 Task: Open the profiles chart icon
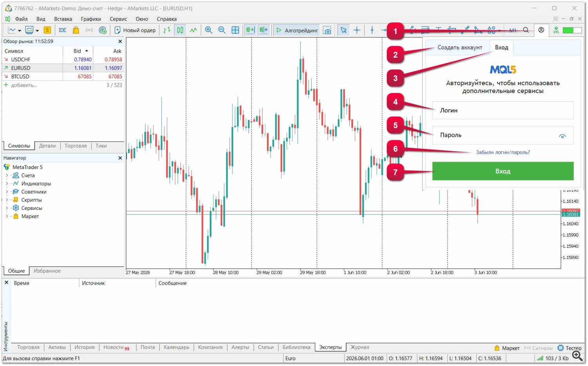click(x=29, y=30)
